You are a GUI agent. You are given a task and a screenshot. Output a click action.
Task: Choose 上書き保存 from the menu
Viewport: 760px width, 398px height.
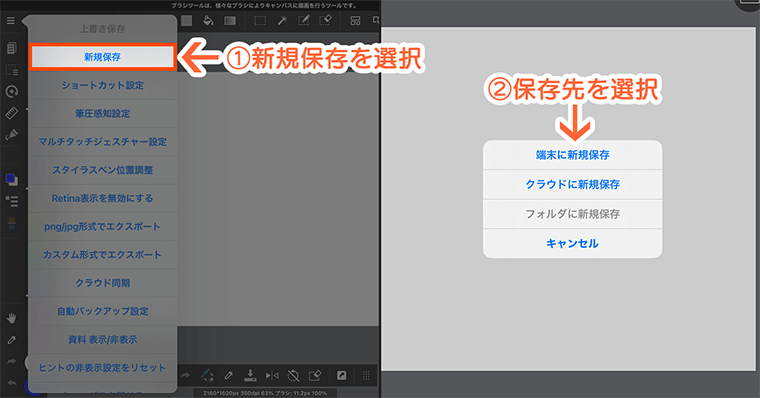click(102, 29)
